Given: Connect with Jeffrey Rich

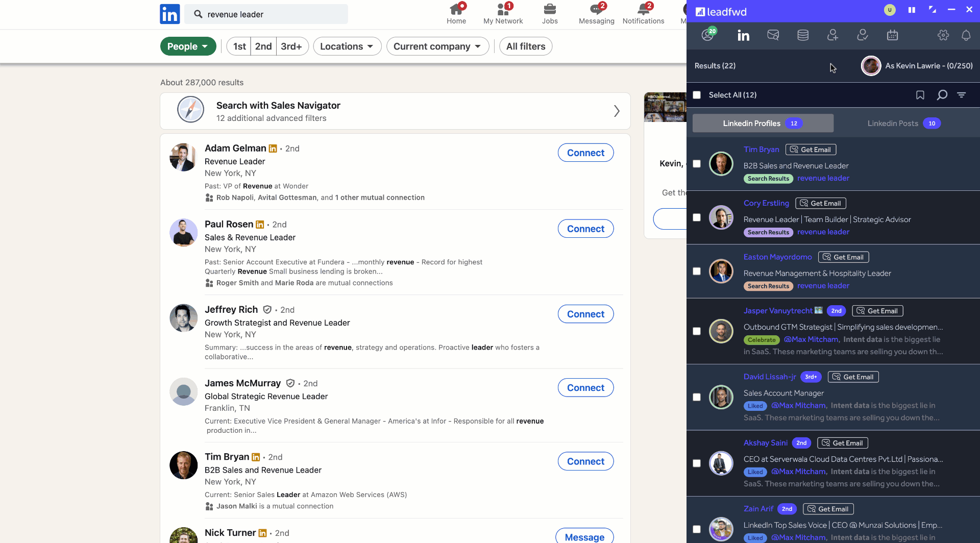Looking at the screenshot, I should click(585, 314).
